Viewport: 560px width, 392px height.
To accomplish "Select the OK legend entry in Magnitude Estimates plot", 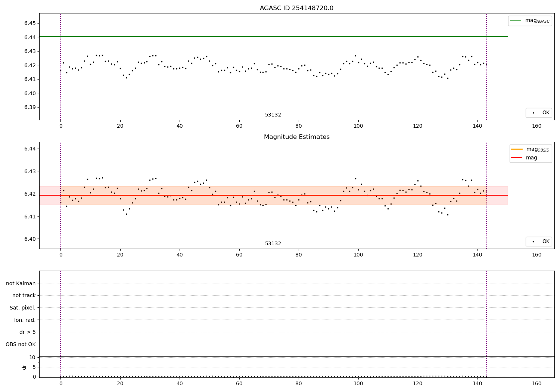I will click(x=539, y=242).
